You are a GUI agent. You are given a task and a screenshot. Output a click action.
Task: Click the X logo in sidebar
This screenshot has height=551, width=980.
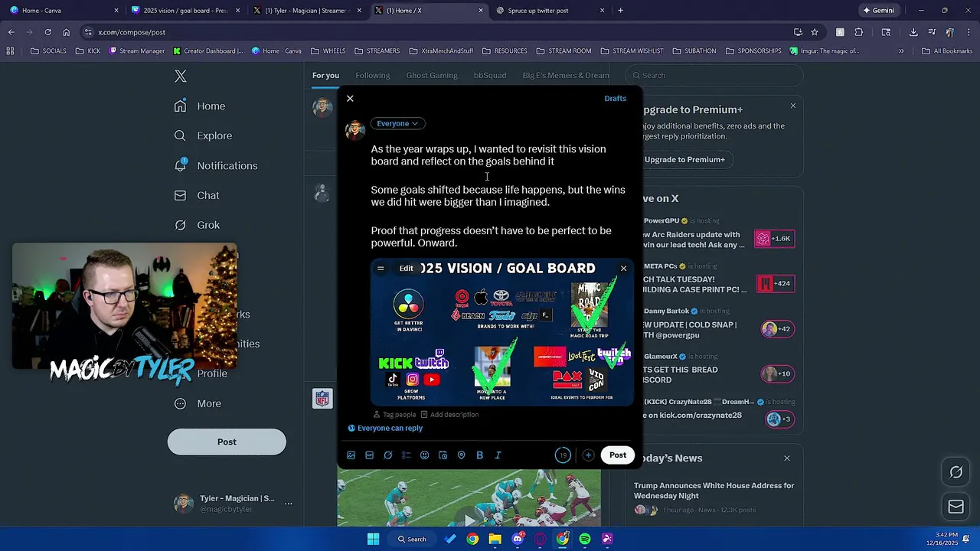pos(181,76)
